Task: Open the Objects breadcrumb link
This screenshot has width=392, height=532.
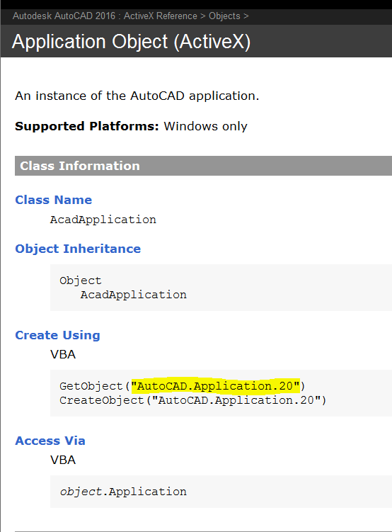Action: [224, 16]
